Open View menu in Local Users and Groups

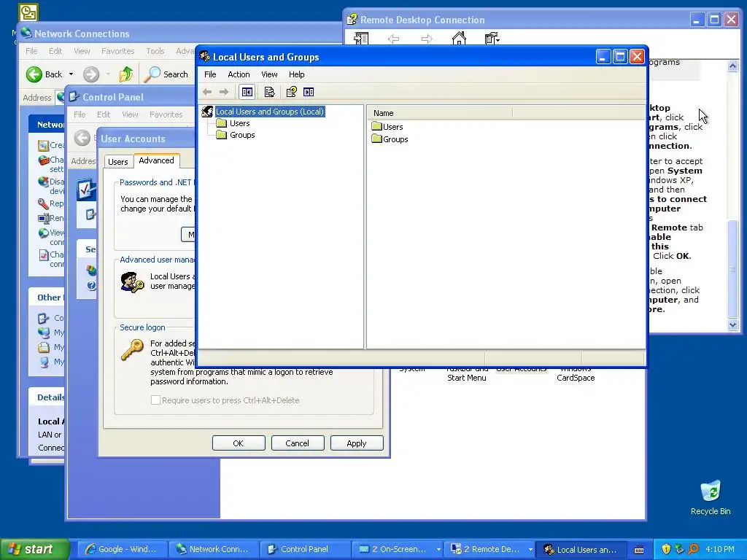269,74
